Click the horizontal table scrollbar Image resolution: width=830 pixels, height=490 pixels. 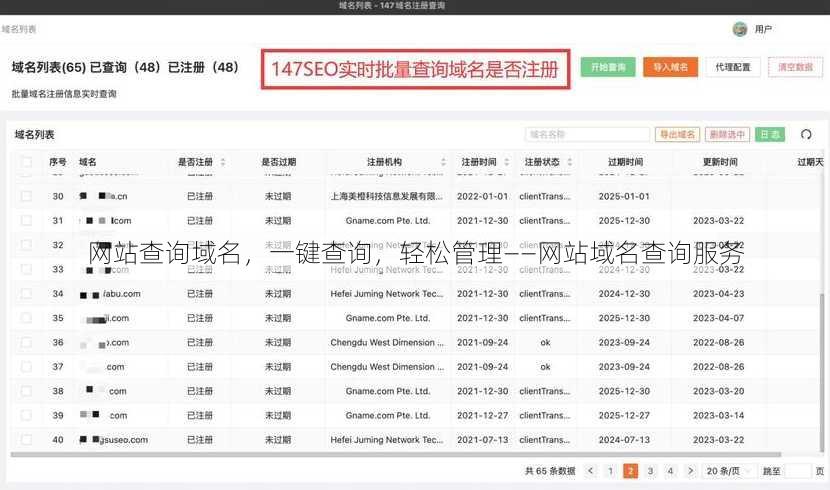(x=395, y=454)
